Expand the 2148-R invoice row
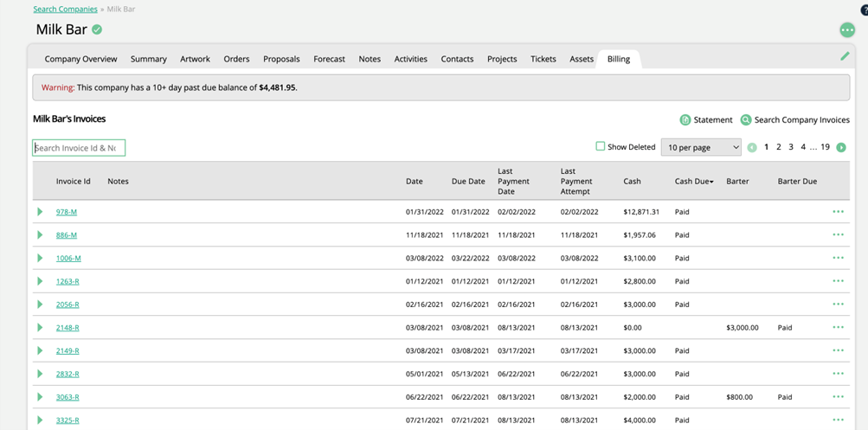The height and width of the screenshot is (430, 868). point(40,327)
